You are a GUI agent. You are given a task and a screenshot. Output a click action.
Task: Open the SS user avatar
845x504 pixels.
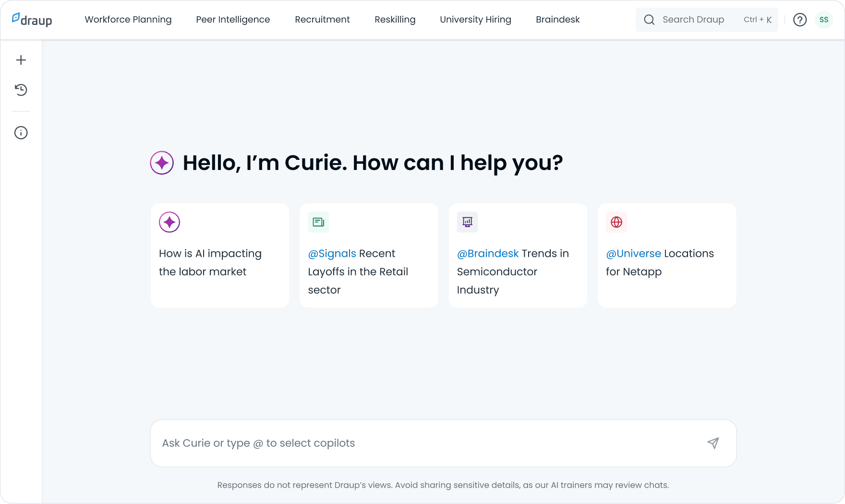(x=824, y=20)
